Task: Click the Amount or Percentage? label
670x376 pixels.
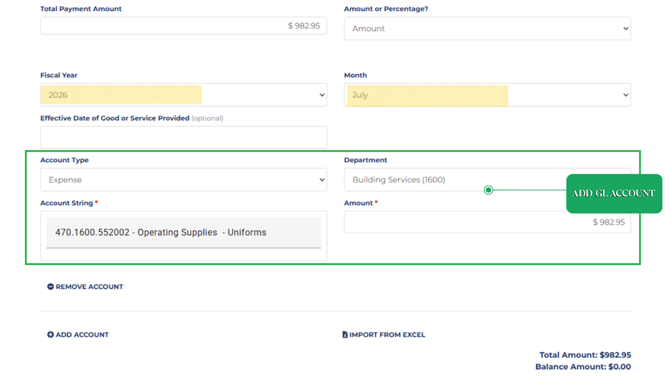Action: (x=386, y=9)
